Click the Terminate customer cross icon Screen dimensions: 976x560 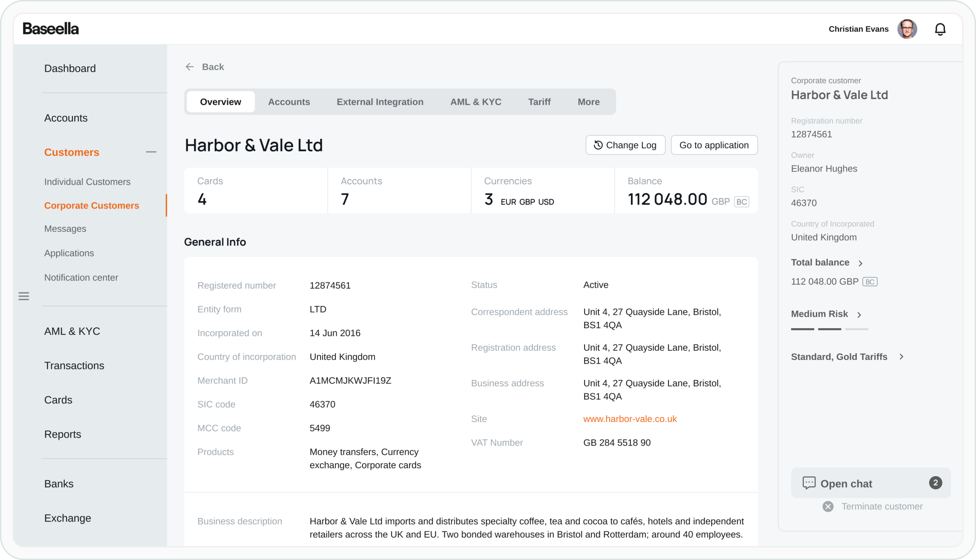point(828,507)
